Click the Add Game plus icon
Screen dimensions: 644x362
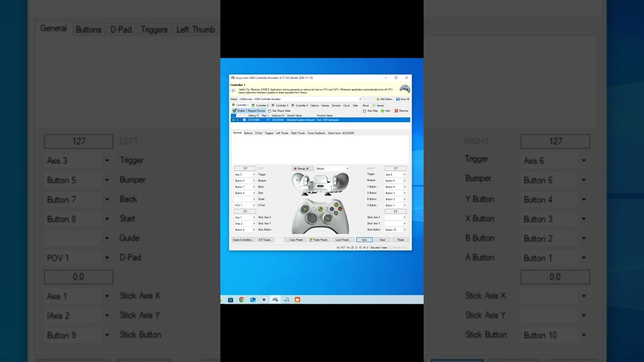pos(378,99)
